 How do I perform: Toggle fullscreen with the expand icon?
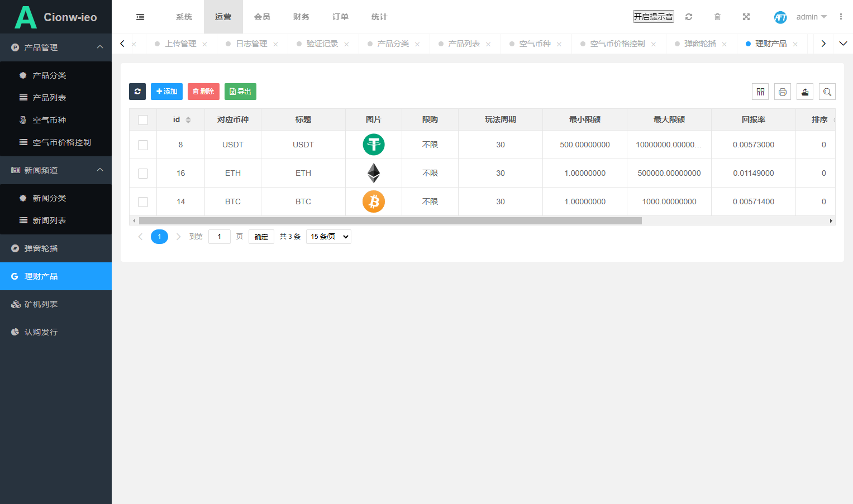pyautogui.click(x=746, y=17)
